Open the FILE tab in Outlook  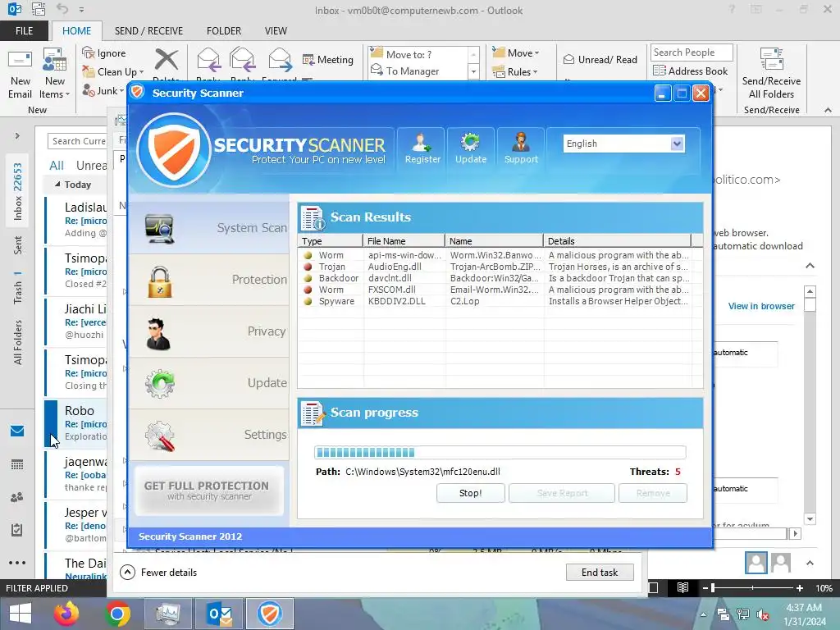24,31
